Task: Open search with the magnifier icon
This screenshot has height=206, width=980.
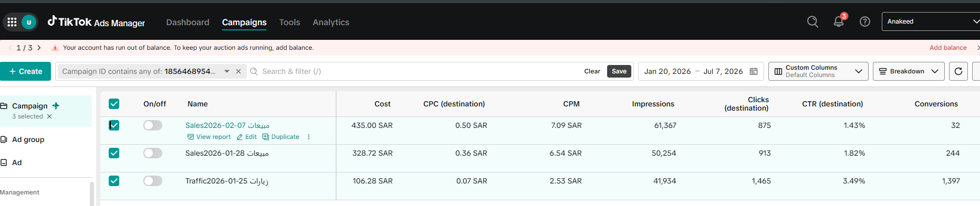Action: pyautogui.click(x=812, y=21)
